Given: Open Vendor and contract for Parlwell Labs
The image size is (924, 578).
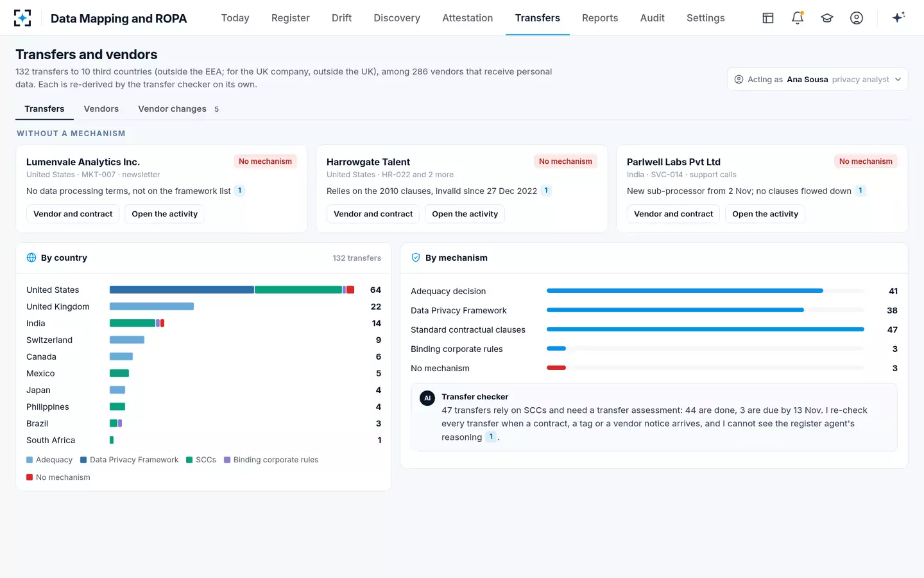Looking at the screenshot, I should pyautogui.click(x=674, y=214).
